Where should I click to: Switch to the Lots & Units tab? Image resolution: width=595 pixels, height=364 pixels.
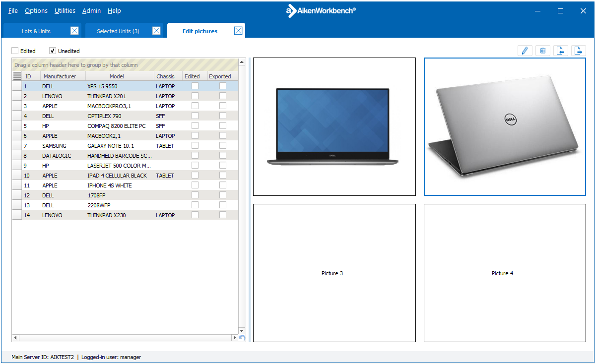tap(36, 31)
